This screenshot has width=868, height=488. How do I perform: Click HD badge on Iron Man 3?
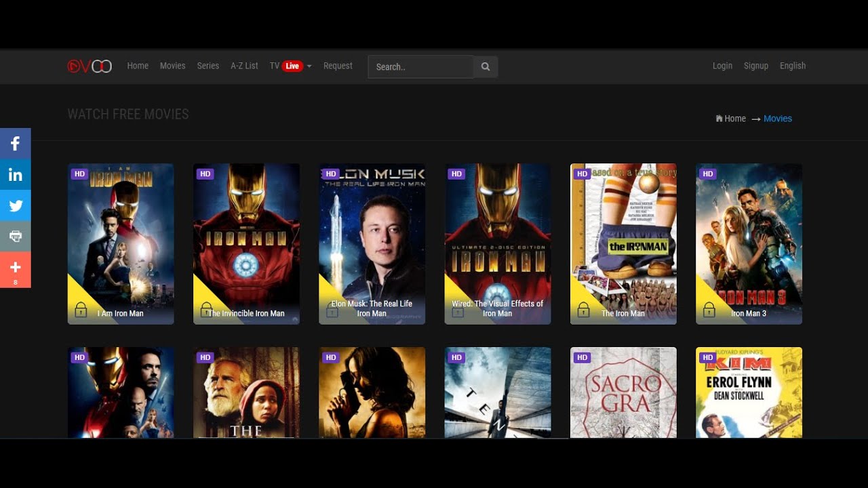click(708, 174)
